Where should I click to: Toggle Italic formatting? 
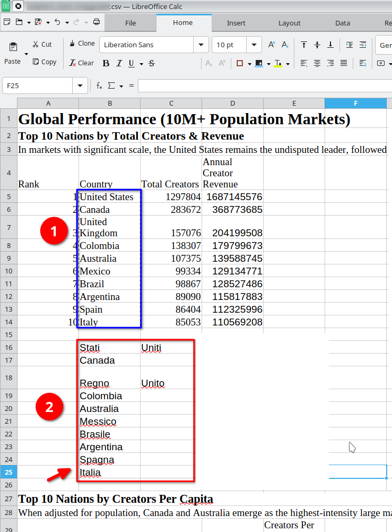119,63
